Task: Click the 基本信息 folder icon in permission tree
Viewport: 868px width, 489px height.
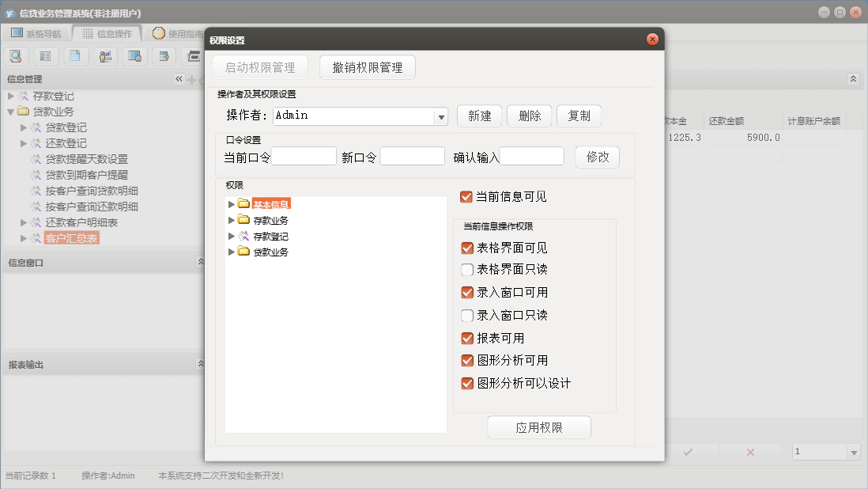Action: (243, 203)
